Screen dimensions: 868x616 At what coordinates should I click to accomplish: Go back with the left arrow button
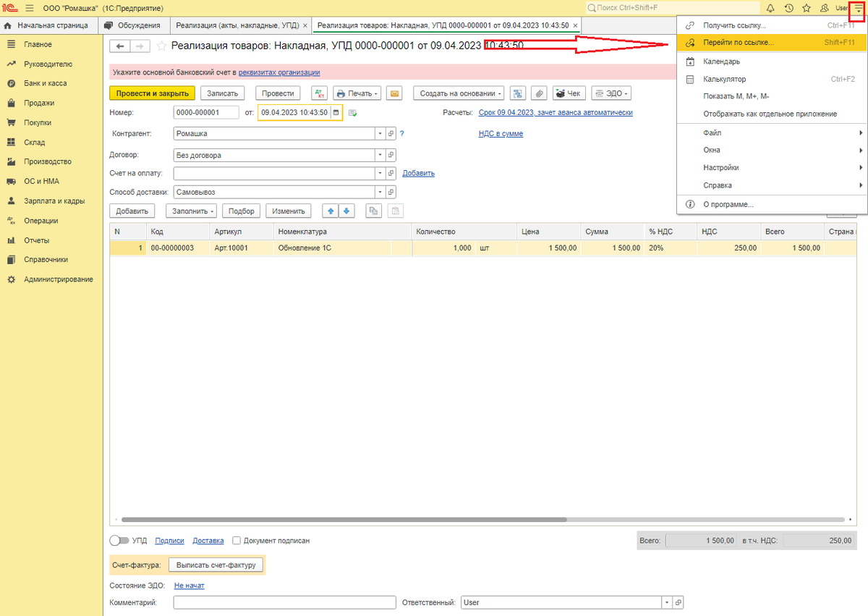pos(119,46)
